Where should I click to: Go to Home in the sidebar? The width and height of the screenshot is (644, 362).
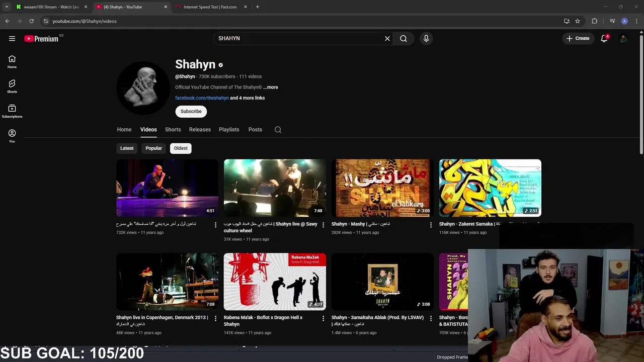tap(12, 62)
